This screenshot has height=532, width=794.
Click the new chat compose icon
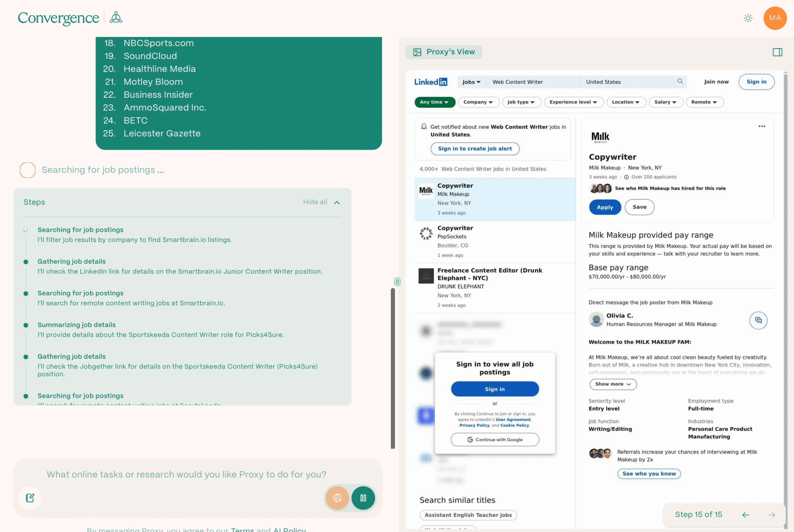pyautogui.click(x=30, y=498)
